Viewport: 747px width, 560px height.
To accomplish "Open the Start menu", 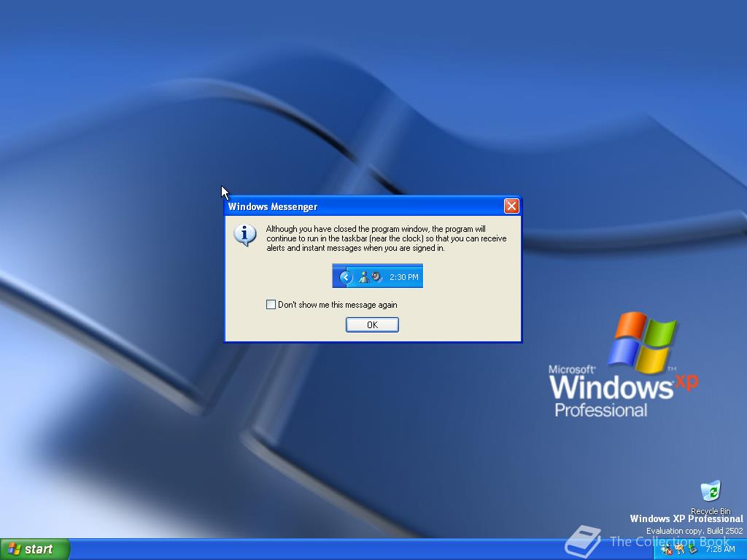I will [35, 549].
